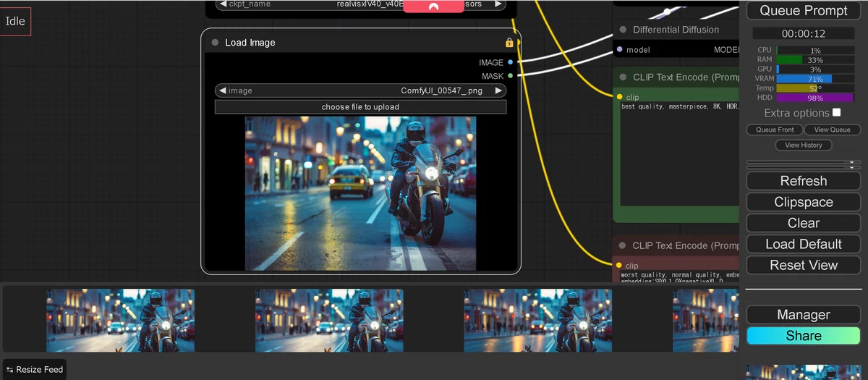
Task: Collapse the red CLIP Text Encode node
Action: coord(622,245)
